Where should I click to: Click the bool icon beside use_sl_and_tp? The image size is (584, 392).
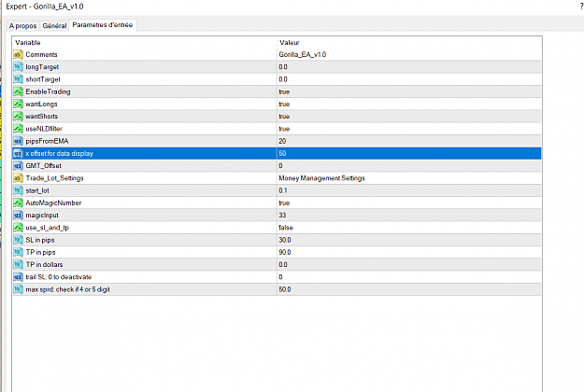(x=18, y=227)
